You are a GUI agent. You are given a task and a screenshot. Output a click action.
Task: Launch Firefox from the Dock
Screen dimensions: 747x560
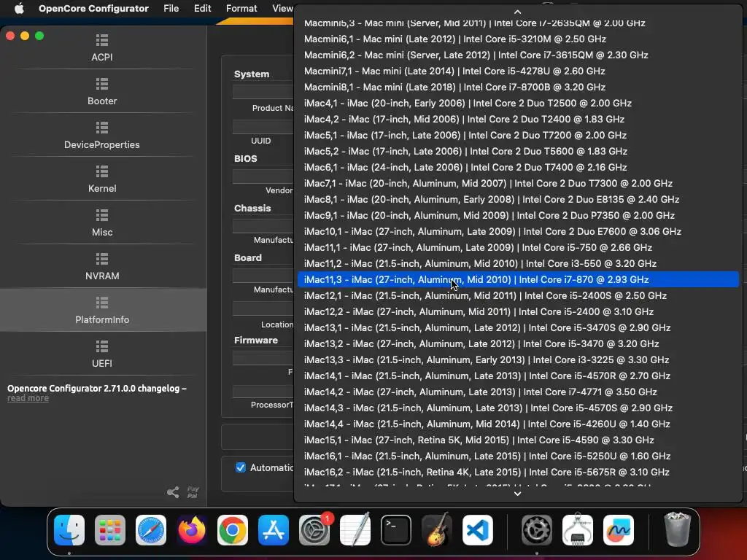192,530
